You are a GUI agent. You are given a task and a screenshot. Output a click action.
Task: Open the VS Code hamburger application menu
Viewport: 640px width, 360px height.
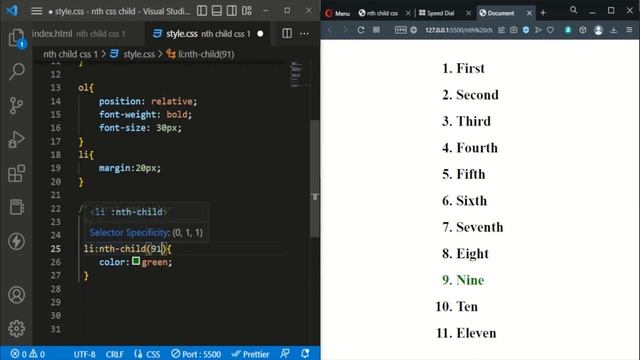coord(36,11)
